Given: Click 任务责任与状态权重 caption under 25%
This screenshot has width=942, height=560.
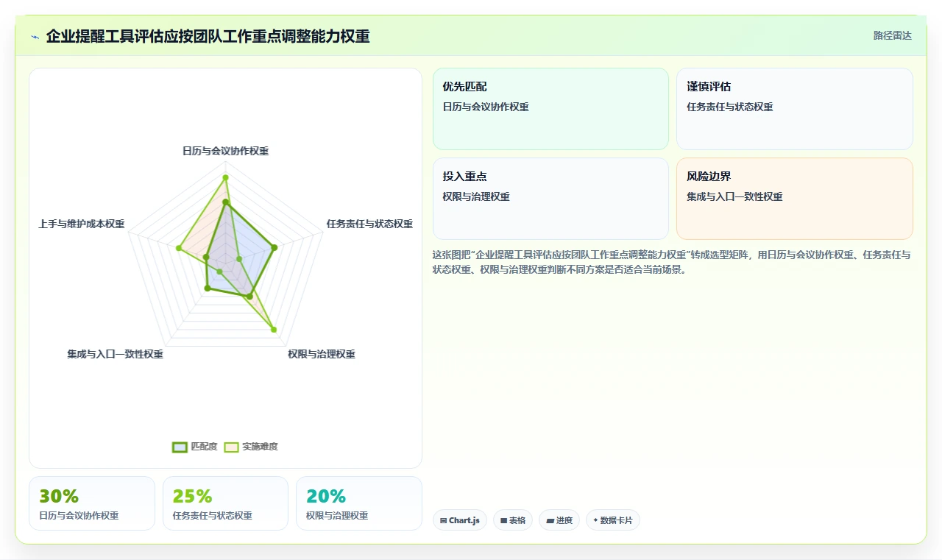Looking at the screenshot, I should (213, 516).
